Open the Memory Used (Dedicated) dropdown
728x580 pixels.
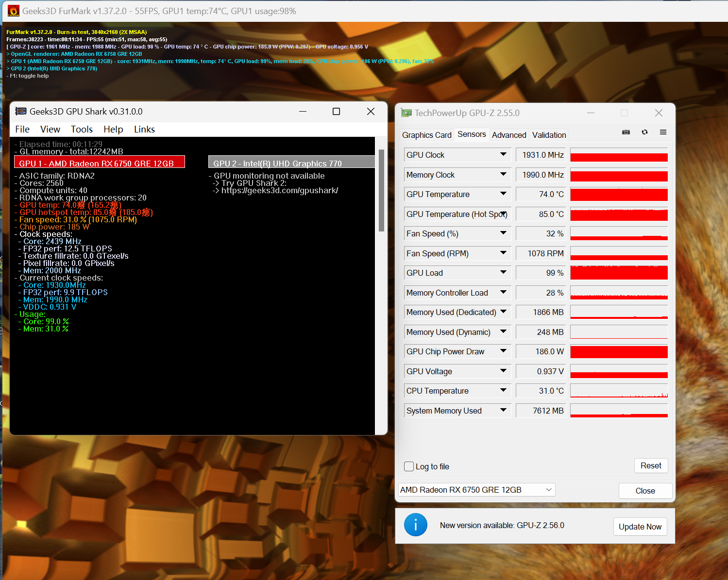tap(504, 312)
